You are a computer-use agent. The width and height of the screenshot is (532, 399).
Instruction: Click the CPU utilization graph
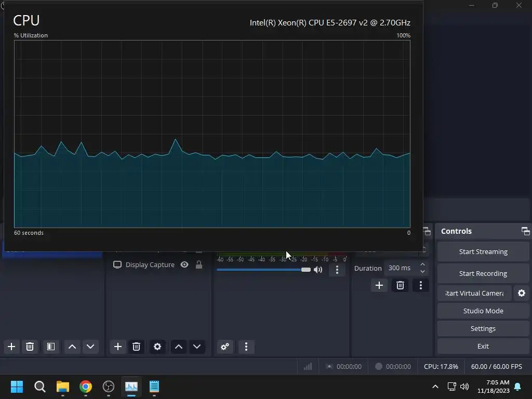click(x=212, y=134)
